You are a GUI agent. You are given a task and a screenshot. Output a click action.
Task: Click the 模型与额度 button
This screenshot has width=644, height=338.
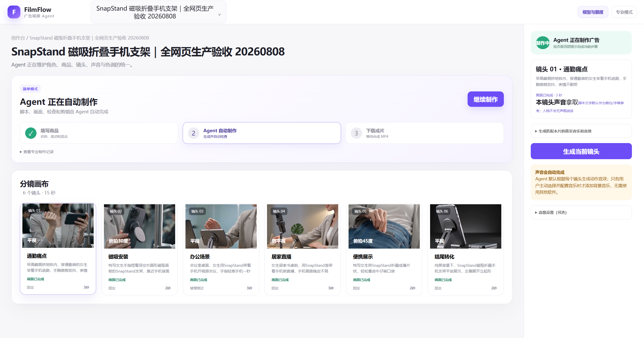[x=593, y=12]
